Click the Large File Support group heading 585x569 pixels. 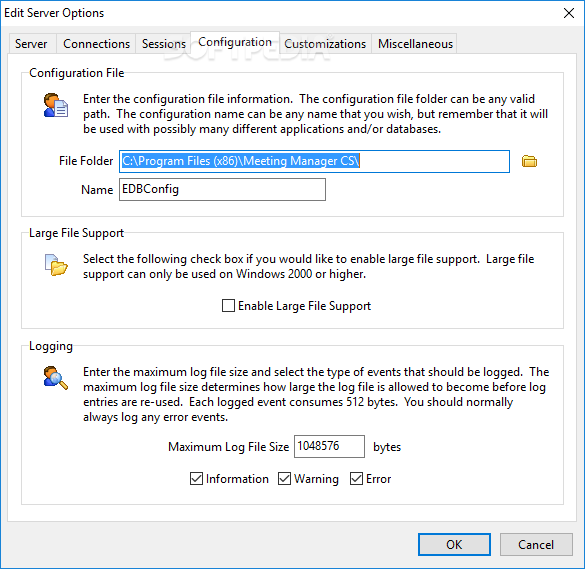pos(76,233)
